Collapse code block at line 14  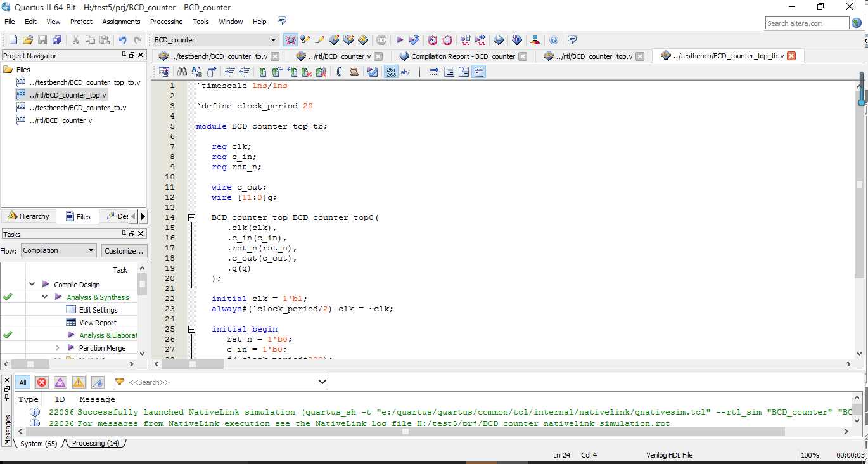pos(191,217)
